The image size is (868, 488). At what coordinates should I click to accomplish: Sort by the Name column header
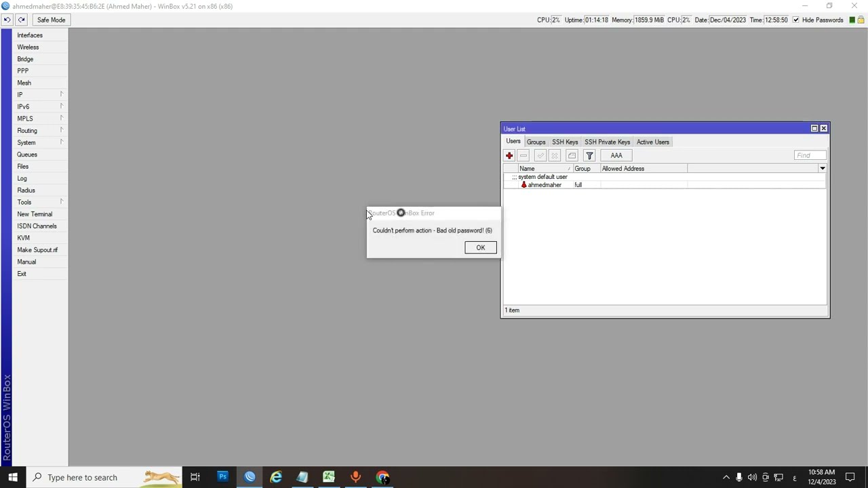coord(545,169)
